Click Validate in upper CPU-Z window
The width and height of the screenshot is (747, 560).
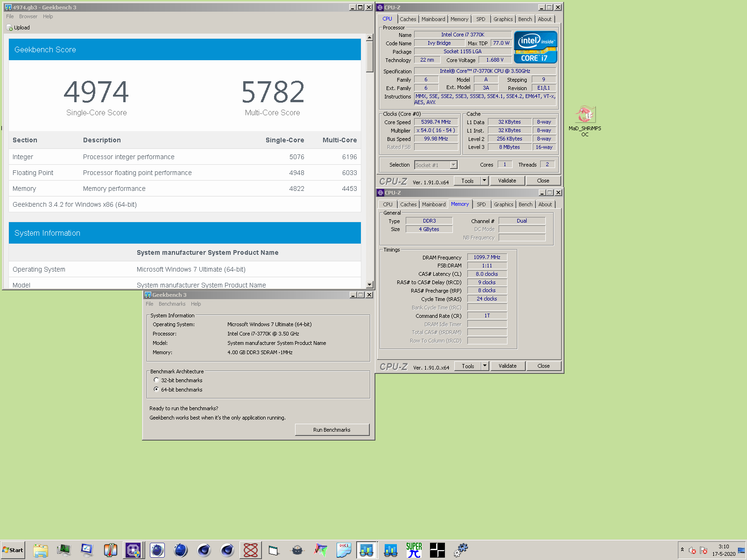tap(507, 181)
